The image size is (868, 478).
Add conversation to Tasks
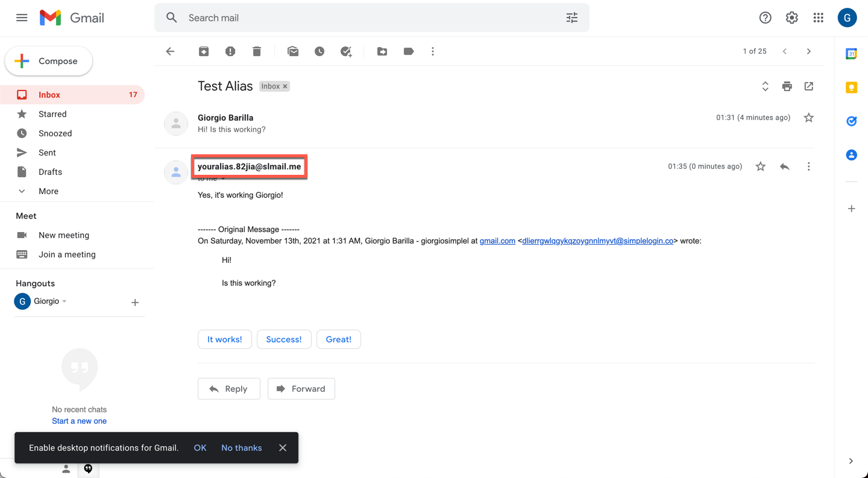346,51
